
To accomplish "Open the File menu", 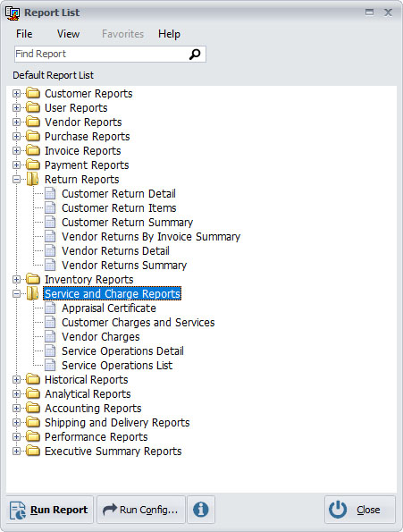I will [24, 34].
